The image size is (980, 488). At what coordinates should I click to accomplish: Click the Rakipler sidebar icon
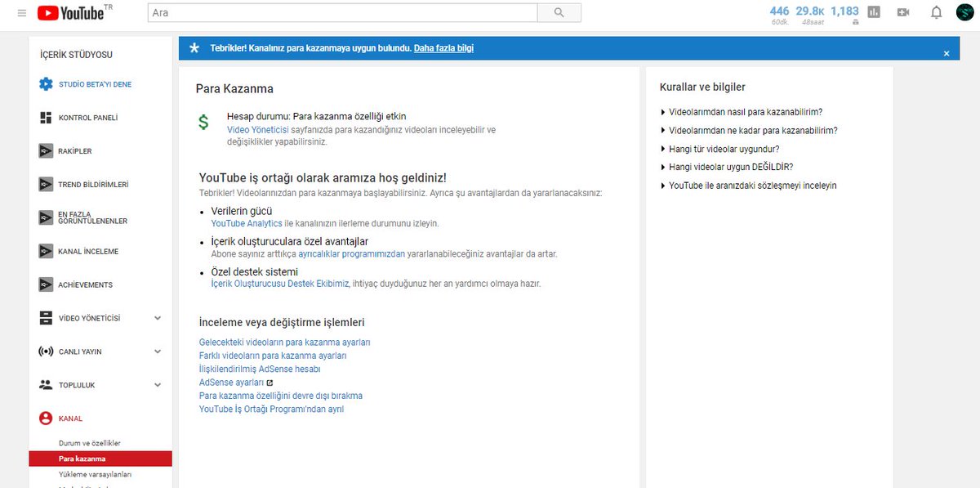46,151
